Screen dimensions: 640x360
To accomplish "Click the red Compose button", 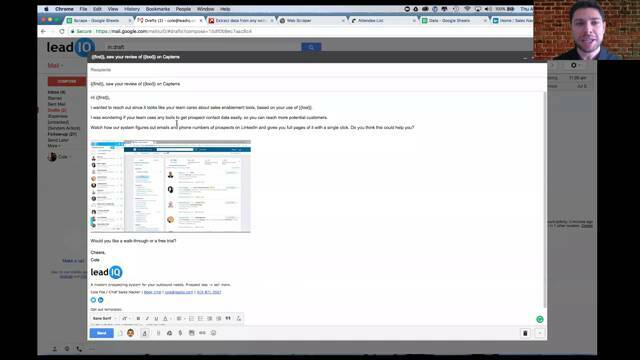I will (x=67, y=81).
